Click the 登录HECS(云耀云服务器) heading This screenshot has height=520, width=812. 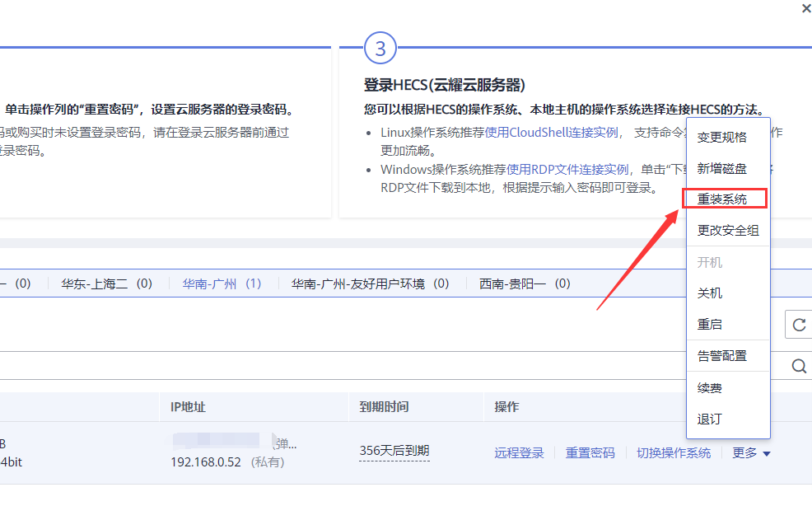[x=445, y=85]
